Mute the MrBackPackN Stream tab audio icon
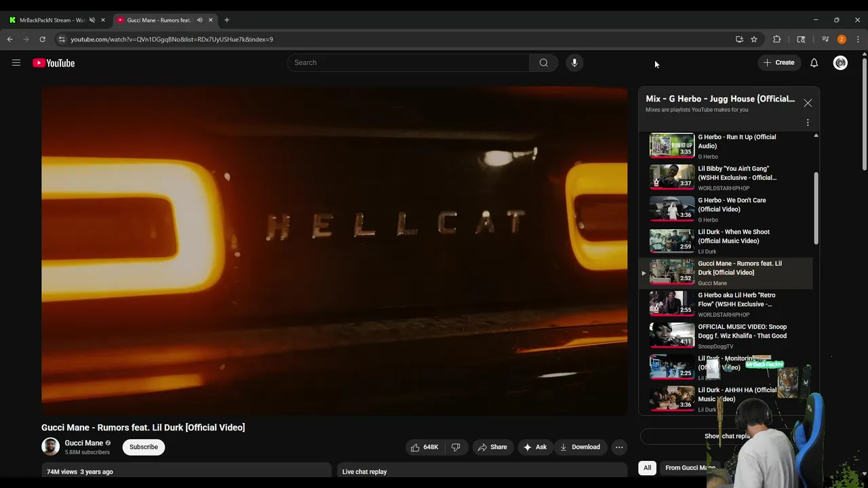This screenshot has height=488, width=868. pos(92,20)
